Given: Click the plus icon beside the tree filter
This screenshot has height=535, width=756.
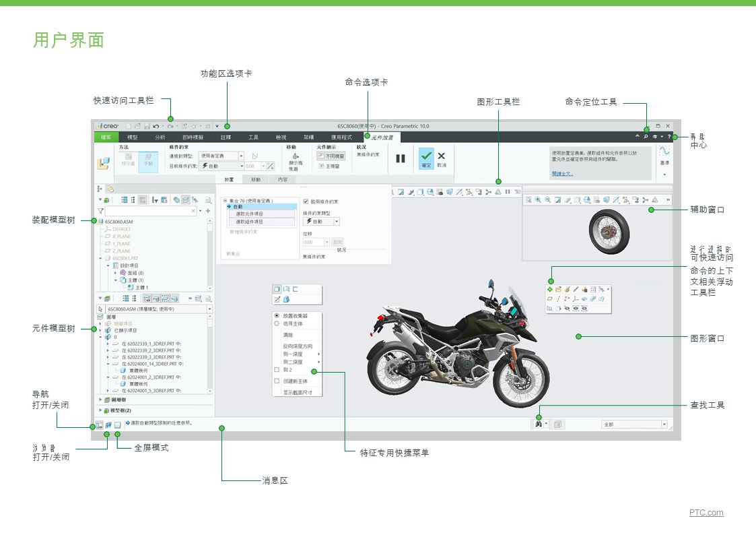Looking at the screenshot, I should tap(208, 211).
